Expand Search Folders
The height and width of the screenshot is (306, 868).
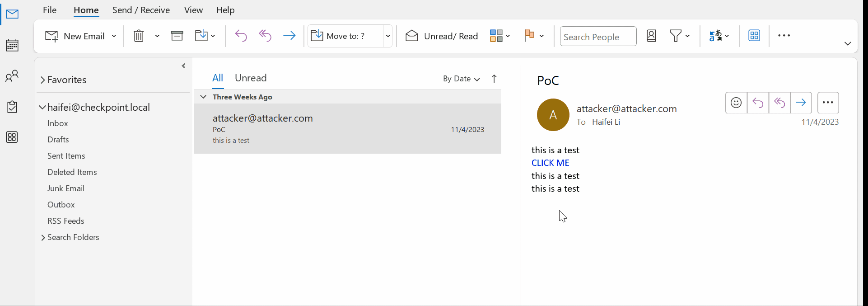pos(43,237)
